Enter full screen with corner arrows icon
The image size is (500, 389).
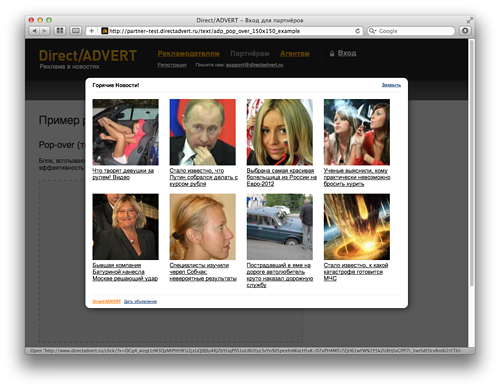[x=469, y=20]
